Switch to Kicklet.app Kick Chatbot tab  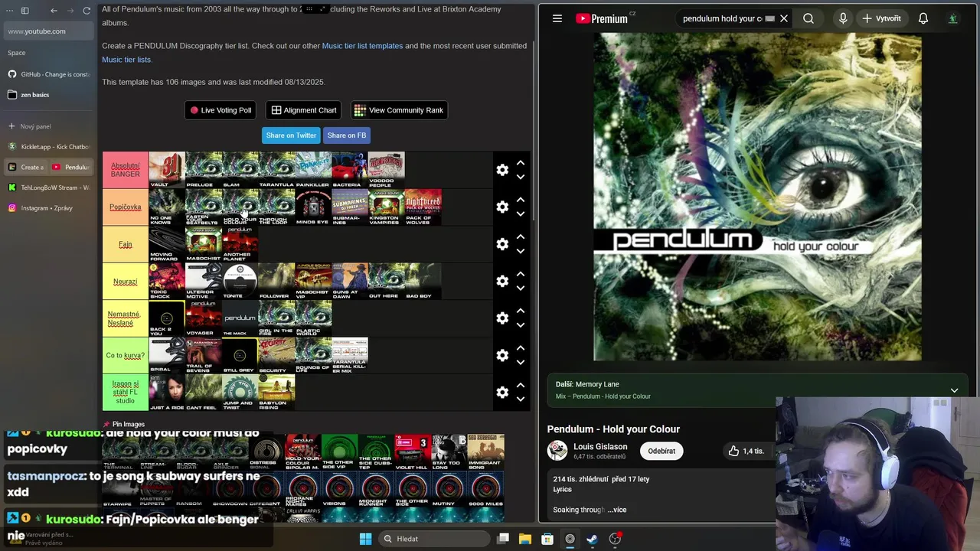point(49,146)
